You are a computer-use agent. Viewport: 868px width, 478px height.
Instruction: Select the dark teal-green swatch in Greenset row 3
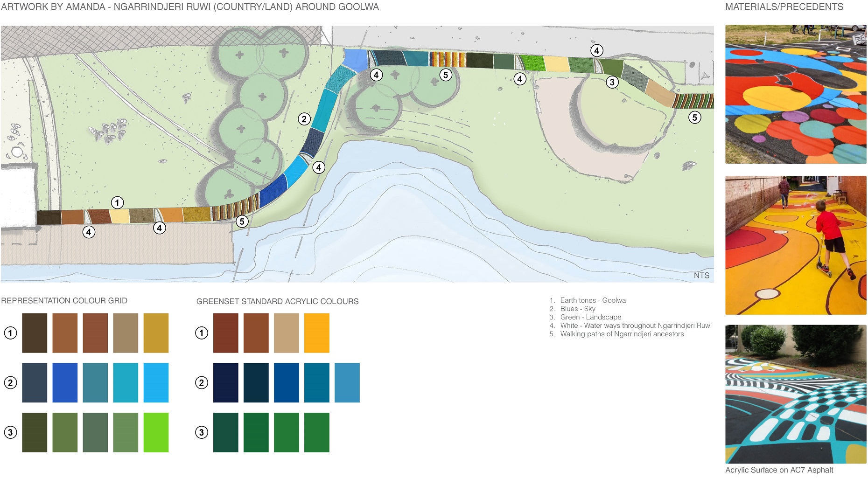pos(226,432)
